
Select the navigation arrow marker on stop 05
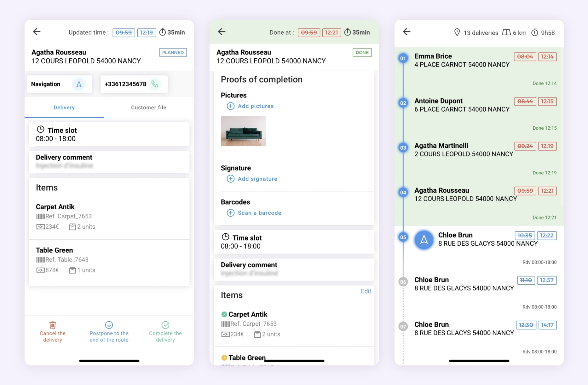[x=424, y=240]
